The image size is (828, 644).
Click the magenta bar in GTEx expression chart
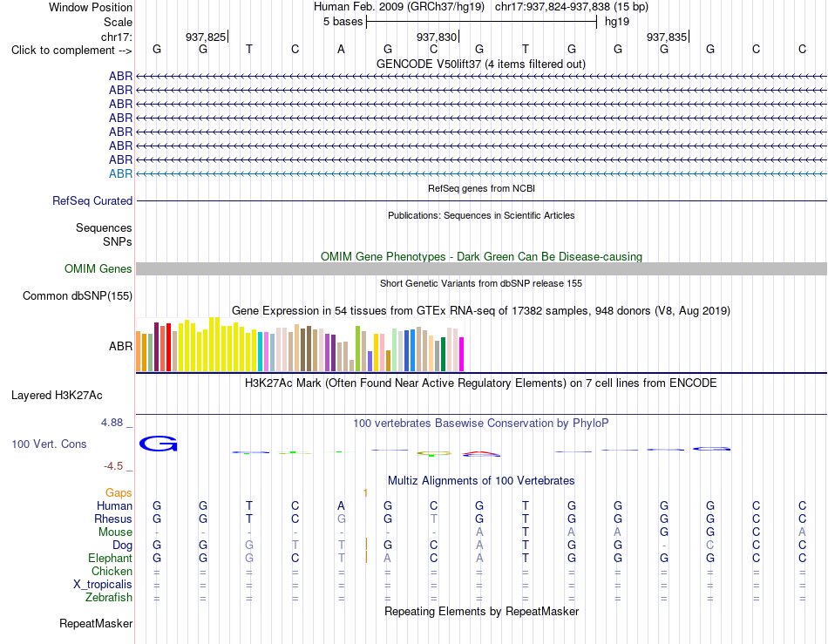[x=462, y=354]
